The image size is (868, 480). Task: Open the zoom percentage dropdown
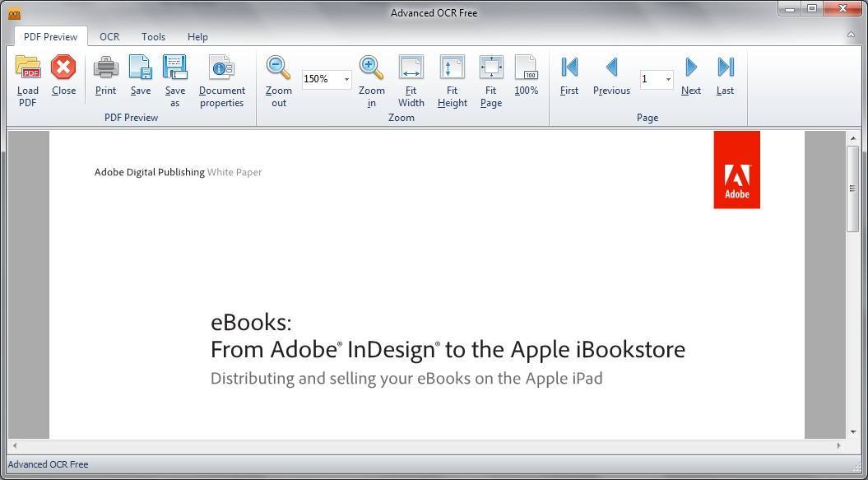click(346, 79)
